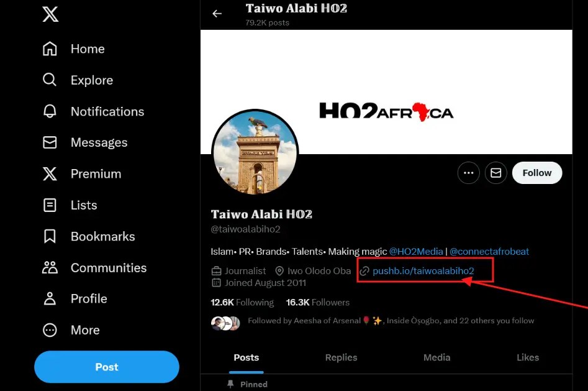Click the Bookmarks icon

[50, 236]
